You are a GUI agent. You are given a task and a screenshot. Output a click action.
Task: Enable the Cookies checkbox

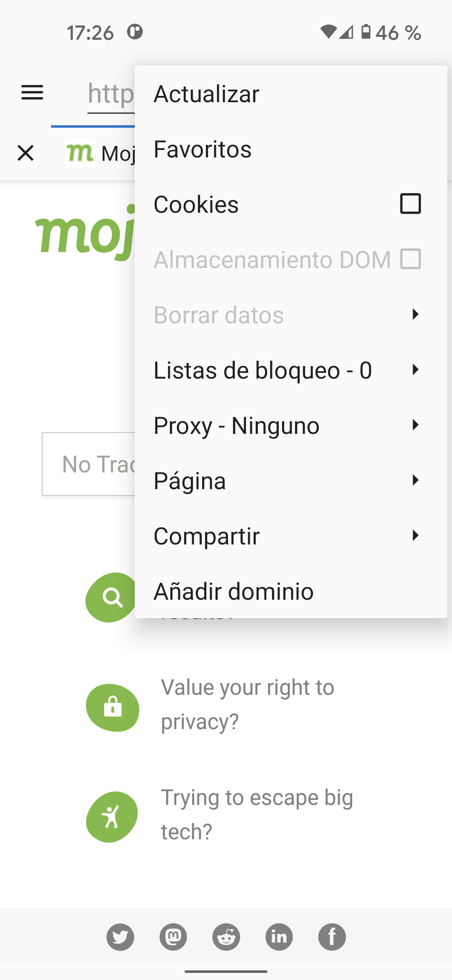pyautogui.click(x=410, y=204)
